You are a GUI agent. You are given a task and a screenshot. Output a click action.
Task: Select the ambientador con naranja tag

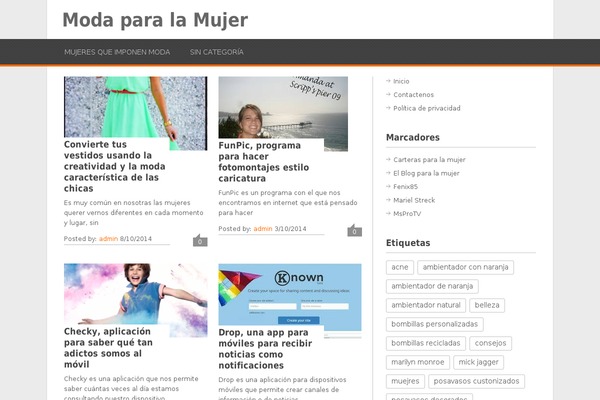465,267
